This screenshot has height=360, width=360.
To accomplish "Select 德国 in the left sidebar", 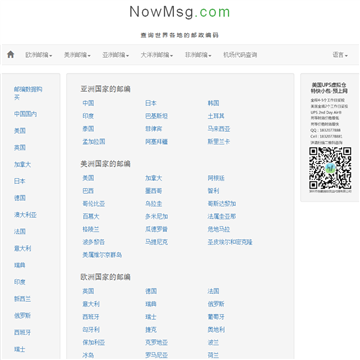I will (20, 198).
